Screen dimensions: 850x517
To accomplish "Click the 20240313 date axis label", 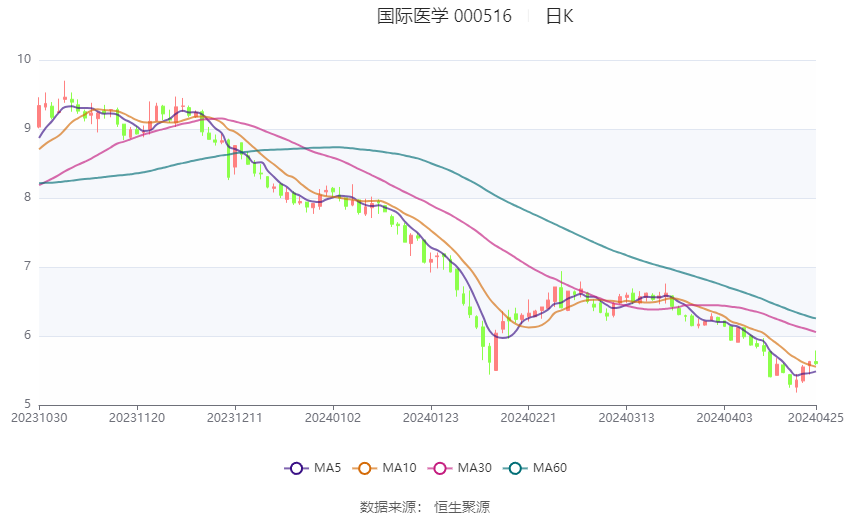I will [x=626, y=418].
